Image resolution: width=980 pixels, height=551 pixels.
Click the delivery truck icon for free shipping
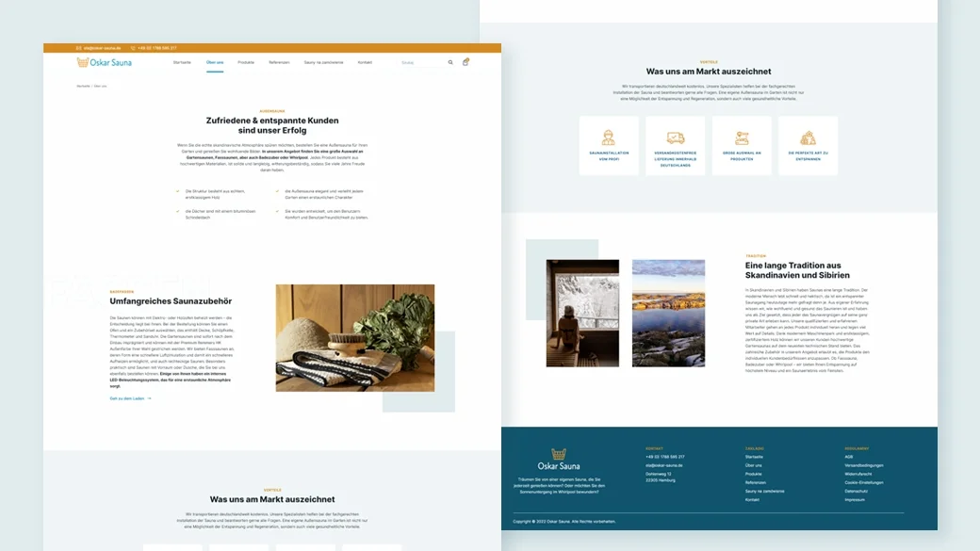676,138
